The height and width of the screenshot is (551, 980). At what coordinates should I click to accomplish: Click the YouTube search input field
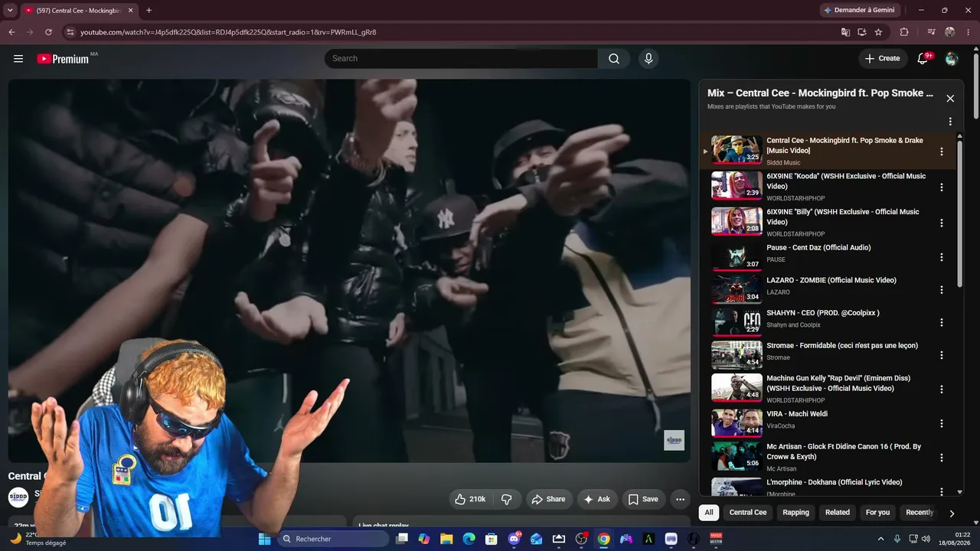pyautogui.click(x=461, y=59)
